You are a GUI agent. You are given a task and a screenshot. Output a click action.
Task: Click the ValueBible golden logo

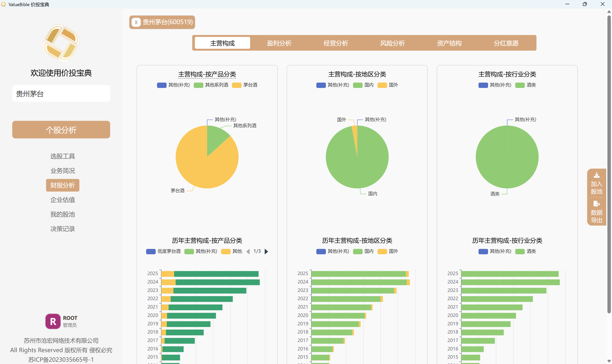click(61, 43)
